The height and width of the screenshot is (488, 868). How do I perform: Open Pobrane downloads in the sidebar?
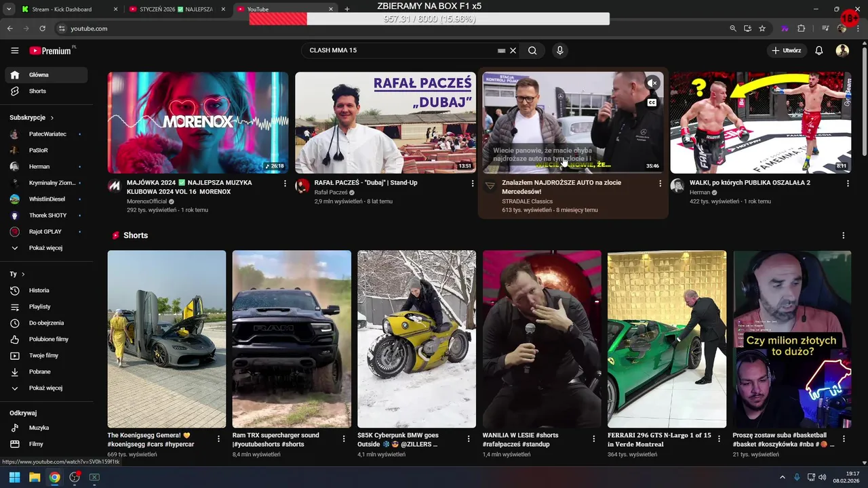(x=45, y=371)
